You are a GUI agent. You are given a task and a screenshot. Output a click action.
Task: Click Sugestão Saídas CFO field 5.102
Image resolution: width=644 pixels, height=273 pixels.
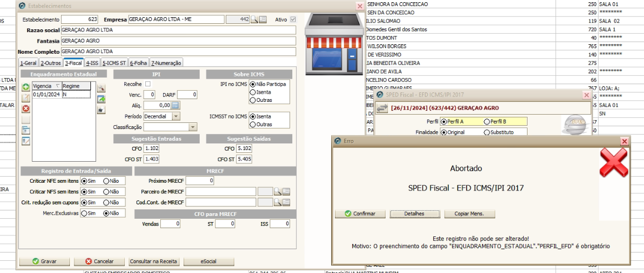[x=245, y=148]
